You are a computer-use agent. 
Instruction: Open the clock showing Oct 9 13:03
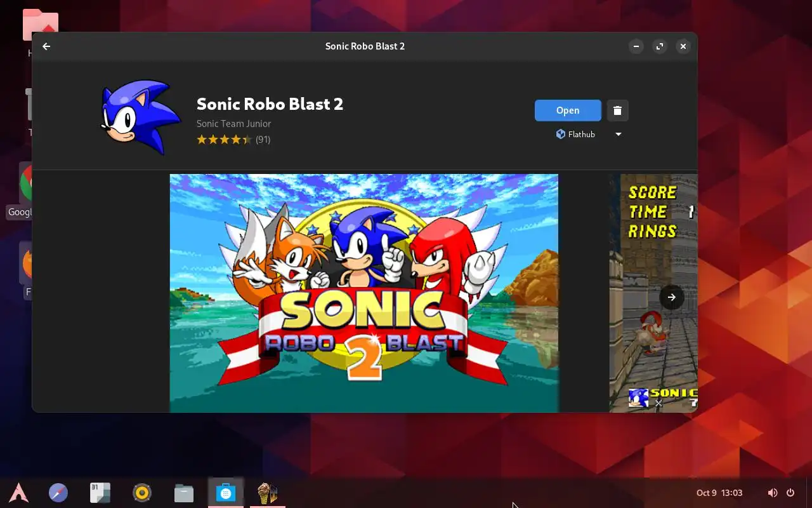[x=719, y=493]
